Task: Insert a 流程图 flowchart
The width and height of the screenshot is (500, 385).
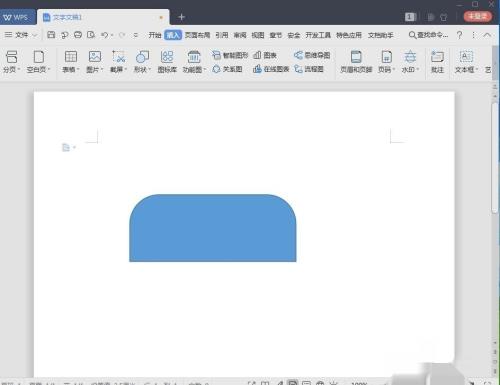Action: click(309, 69)
